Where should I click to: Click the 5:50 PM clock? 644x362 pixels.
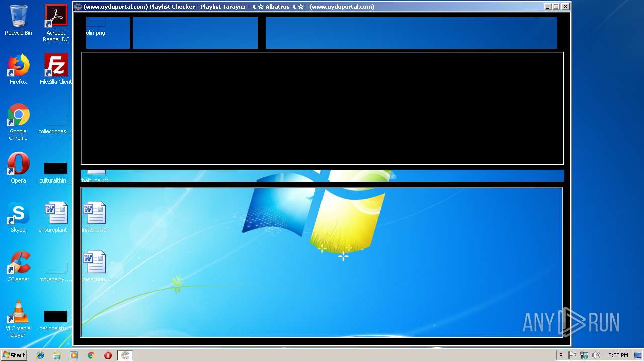(618, 355)
